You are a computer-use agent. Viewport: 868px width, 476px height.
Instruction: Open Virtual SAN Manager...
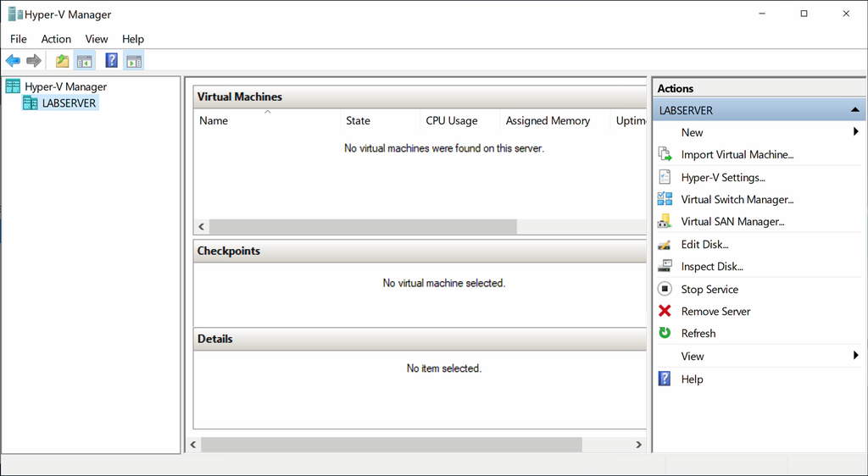click(732, 222)
